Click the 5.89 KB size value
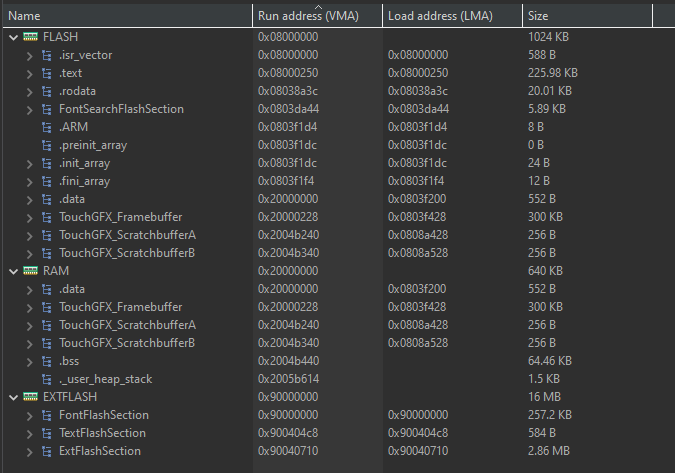The image size is (675, 473). 547,109
